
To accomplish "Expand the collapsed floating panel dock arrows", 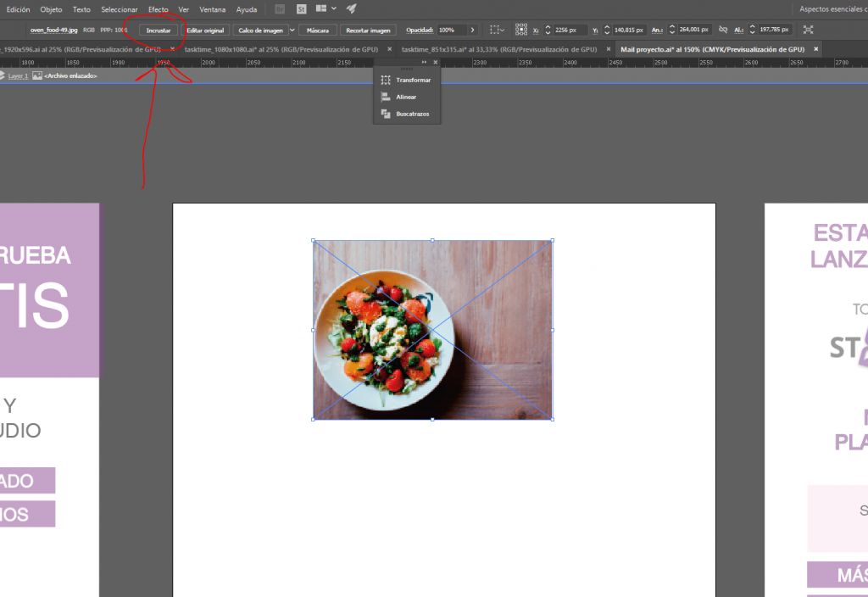I will tap(424, 62).
